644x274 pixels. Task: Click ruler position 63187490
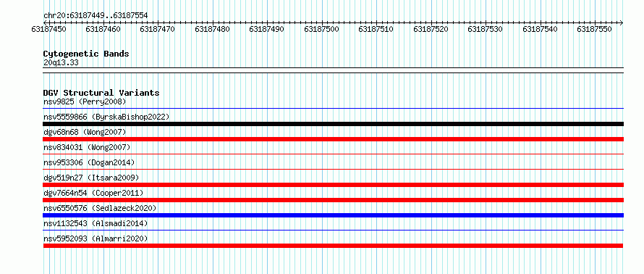[x=266, y=29]
